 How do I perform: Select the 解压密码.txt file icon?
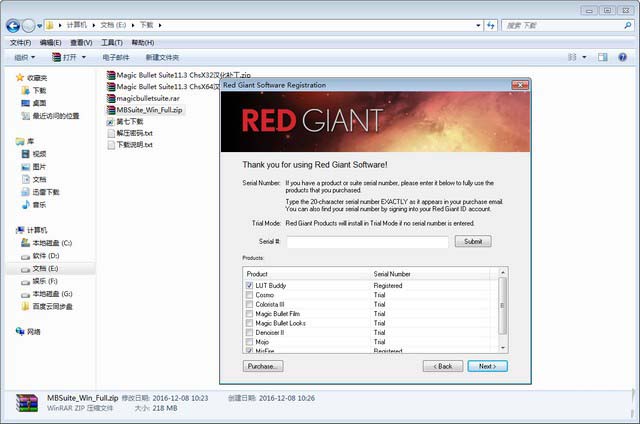111,133
